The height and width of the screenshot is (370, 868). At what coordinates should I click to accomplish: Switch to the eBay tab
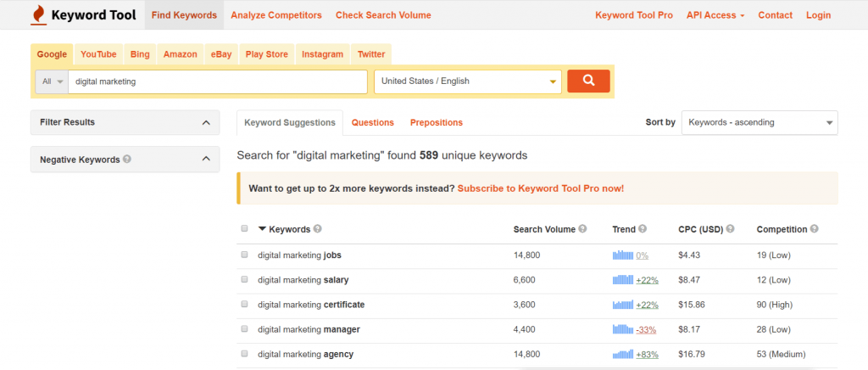[x=221, y=54]
